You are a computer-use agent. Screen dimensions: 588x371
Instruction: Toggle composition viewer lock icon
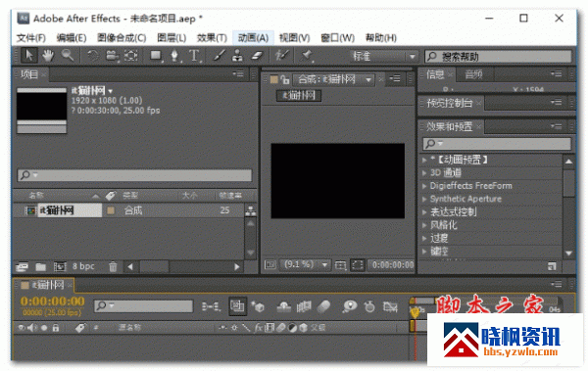[x=286, y=79]
